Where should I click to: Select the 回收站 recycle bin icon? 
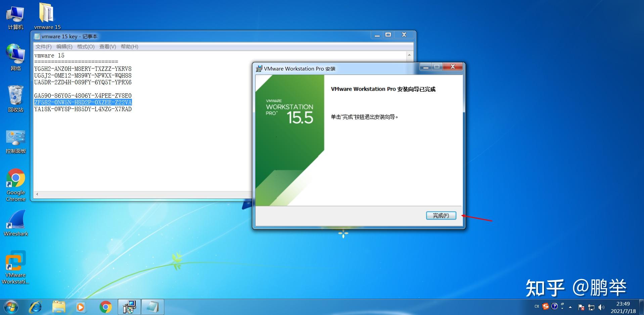[15, 99]
